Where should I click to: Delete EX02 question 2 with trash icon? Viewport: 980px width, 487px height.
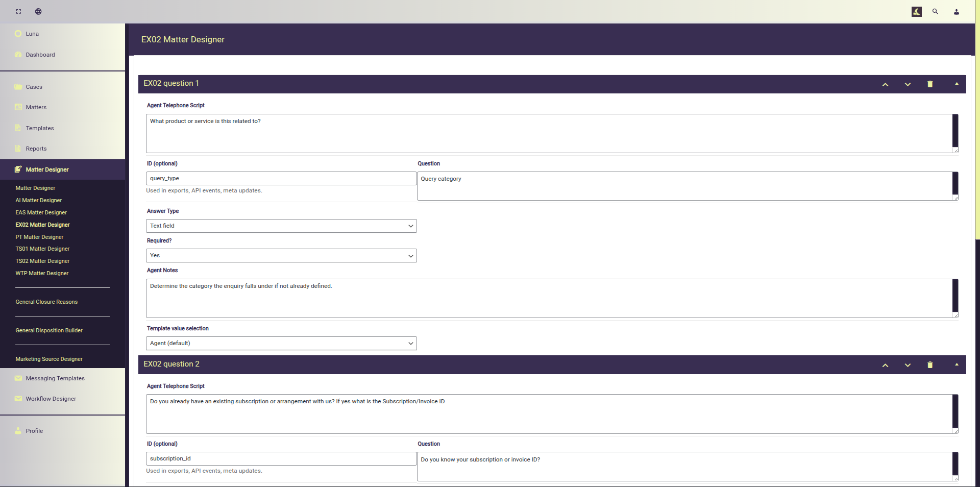[x=929, y=365]
